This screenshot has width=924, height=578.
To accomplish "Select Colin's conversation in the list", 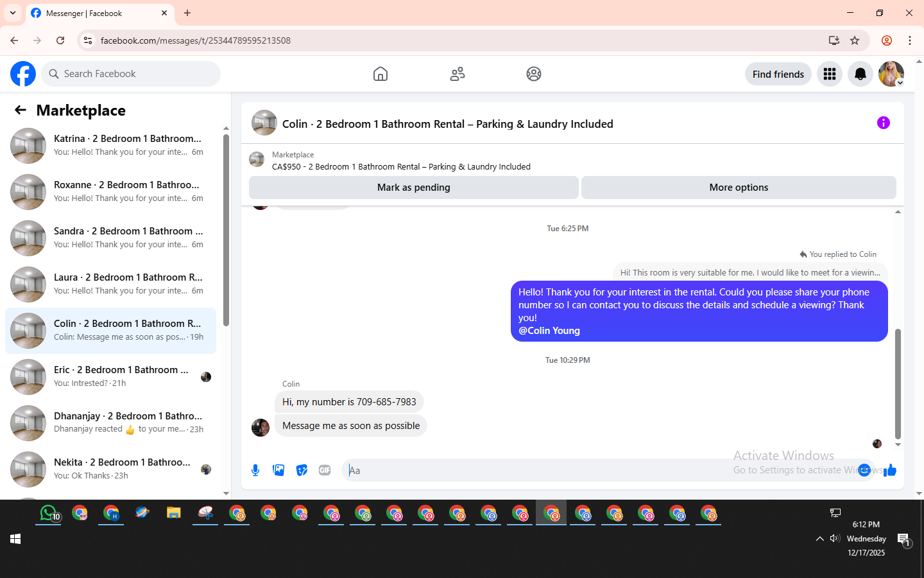I will click(110, 330).
